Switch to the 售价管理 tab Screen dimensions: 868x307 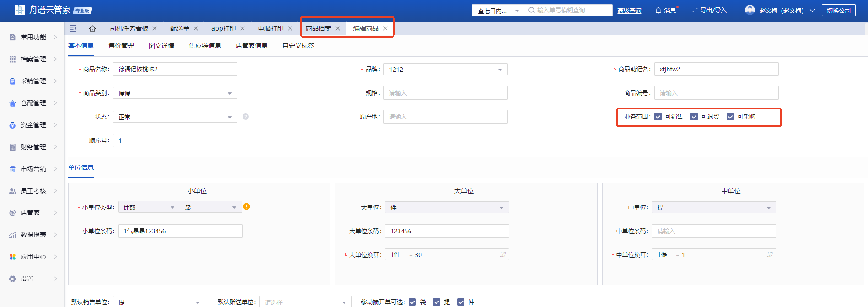[x=121, y=46]
